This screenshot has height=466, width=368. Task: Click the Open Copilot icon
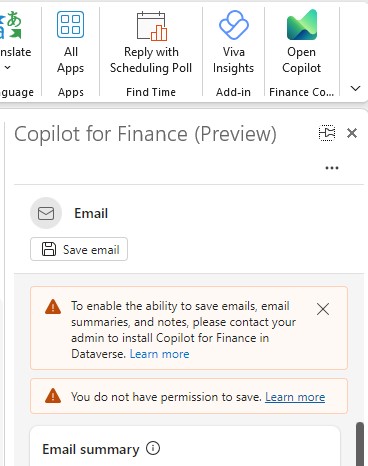pyautogui.click(x=302, y=25)
